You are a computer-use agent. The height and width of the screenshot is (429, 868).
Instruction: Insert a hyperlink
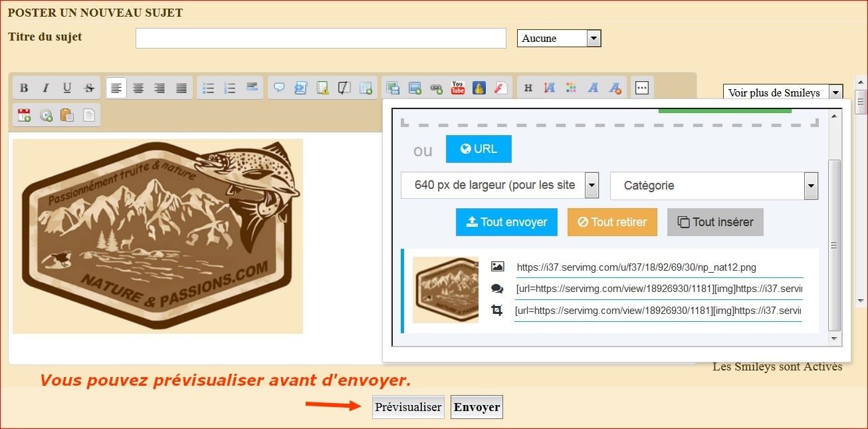pyautogui.click(x=436, y=88)
